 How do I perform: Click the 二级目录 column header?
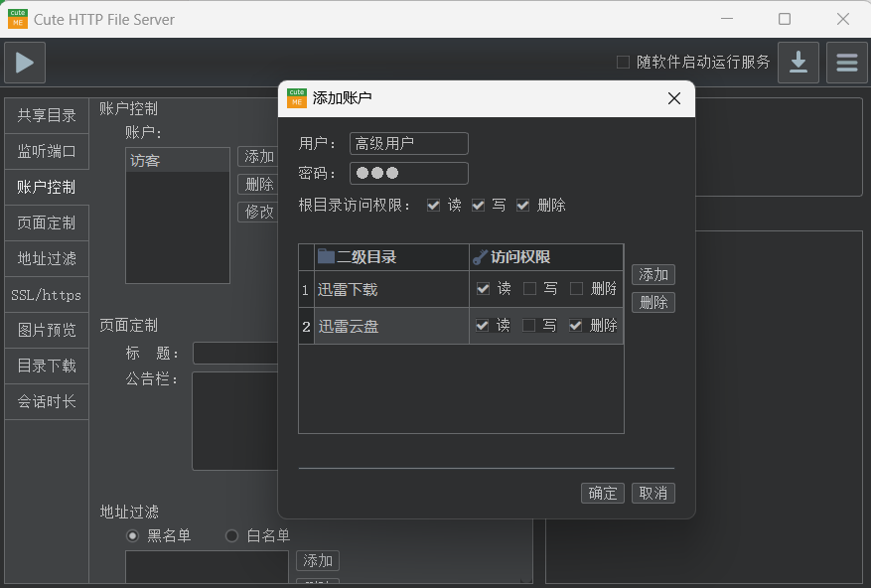pyautogui.click(x=391, y=257)
